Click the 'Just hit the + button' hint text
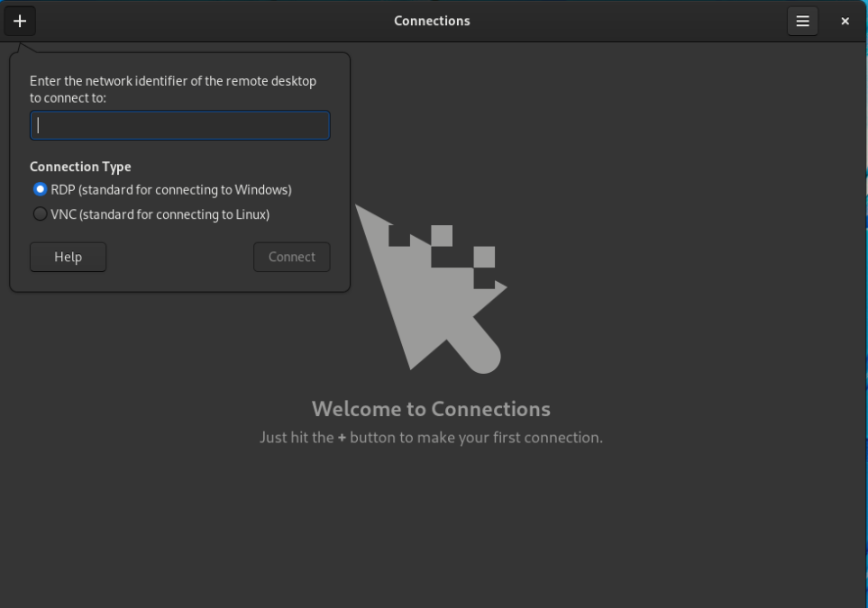 pos(431,438)
